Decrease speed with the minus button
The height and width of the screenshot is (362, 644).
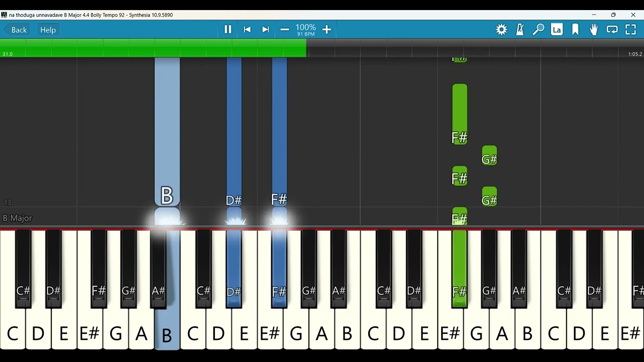coord(285,30)
